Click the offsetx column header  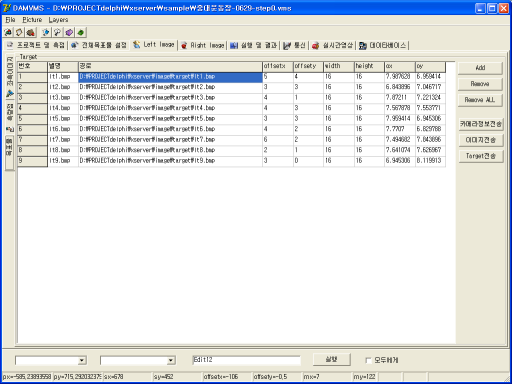click(x=278, y=67)
